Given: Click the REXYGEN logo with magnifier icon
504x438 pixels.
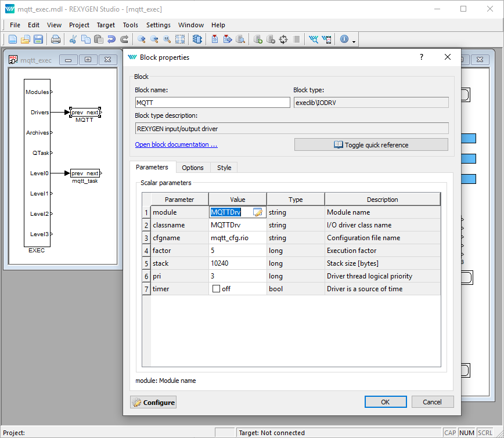Looking at the screenshot, I should pos(314,39).
